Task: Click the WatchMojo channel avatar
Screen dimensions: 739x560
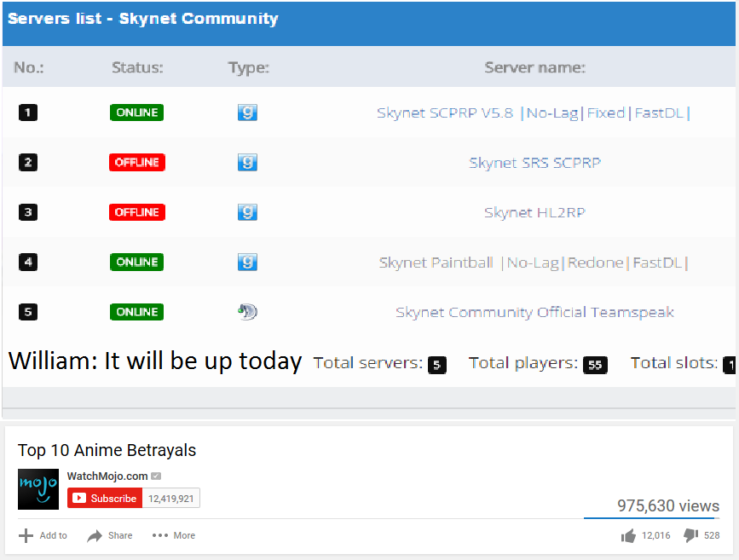Action: pos(38,489)
